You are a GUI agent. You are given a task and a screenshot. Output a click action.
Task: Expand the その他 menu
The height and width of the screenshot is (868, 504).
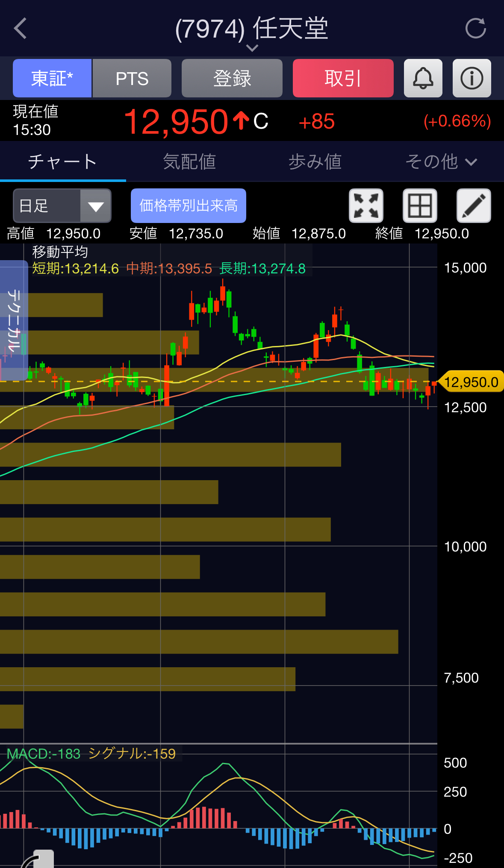(x=441, y=162)
